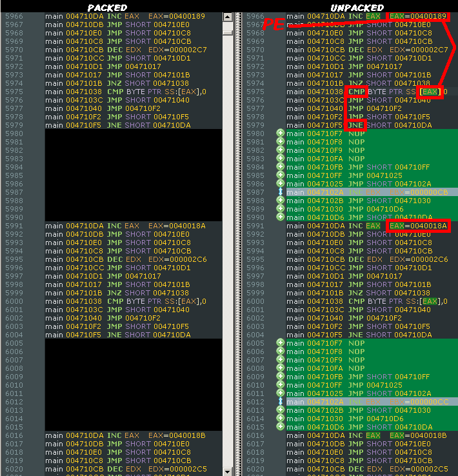This screenshot has height=476, width=458.
Task: Click the green plus icon on line 6005
Action: tap(281, 343)
